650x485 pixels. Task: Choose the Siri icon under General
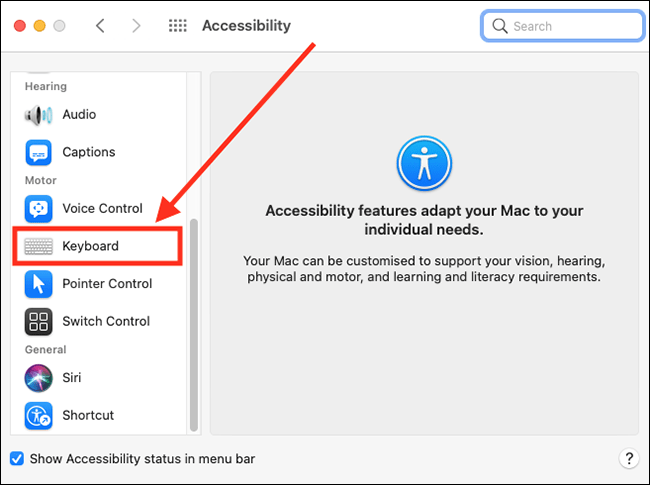coord(39,378)
